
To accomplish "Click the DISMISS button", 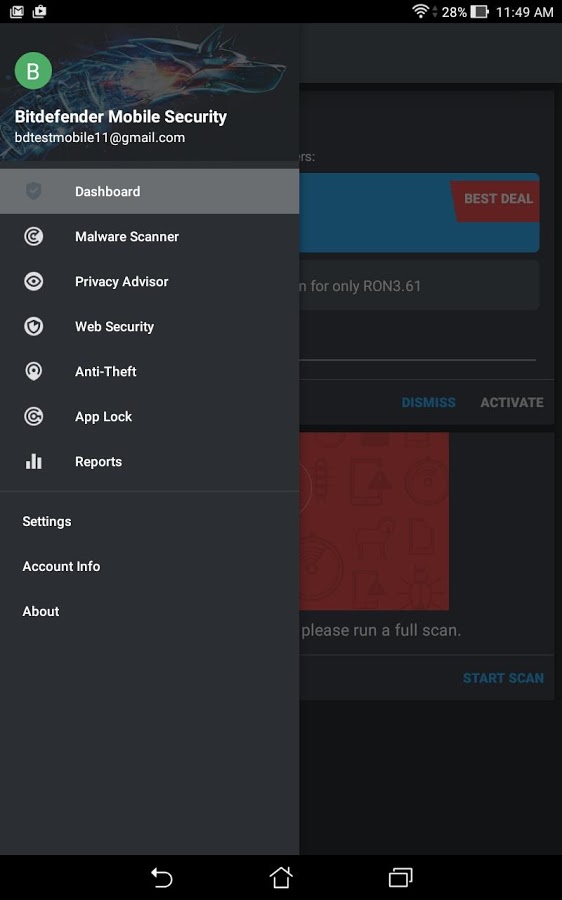I will pos(428,402).
